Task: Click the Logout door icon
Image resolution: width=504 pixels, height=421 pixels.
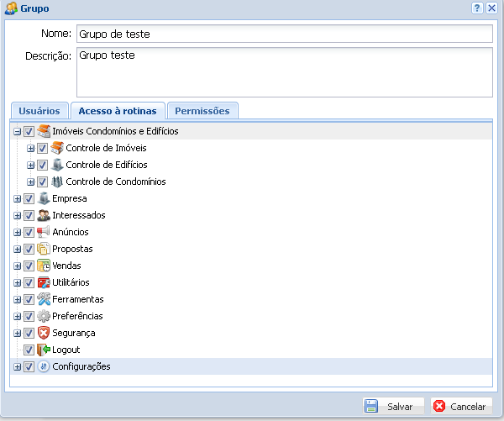Action: coord(45,350)
